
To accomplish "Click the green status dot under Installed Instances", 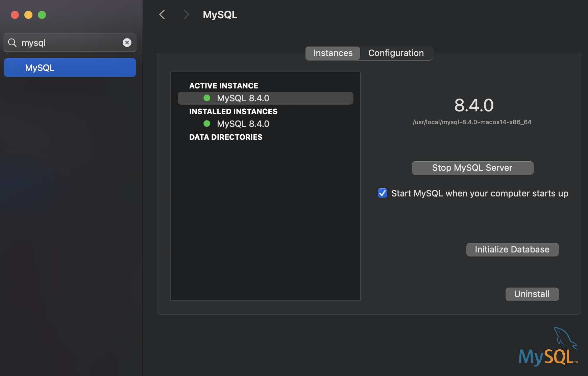I will (207, 124).
